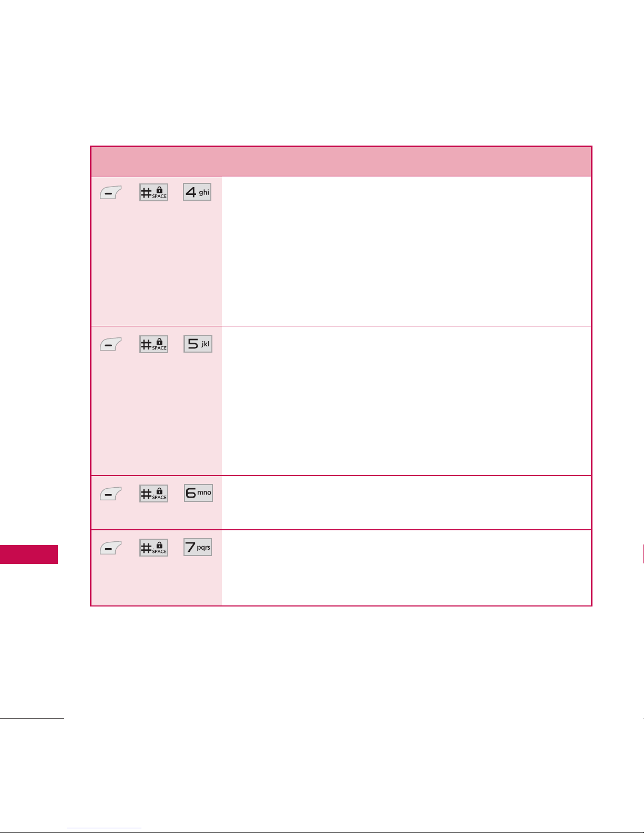Click the blank description cell for 4 ghi shortcut

point(406,252)
